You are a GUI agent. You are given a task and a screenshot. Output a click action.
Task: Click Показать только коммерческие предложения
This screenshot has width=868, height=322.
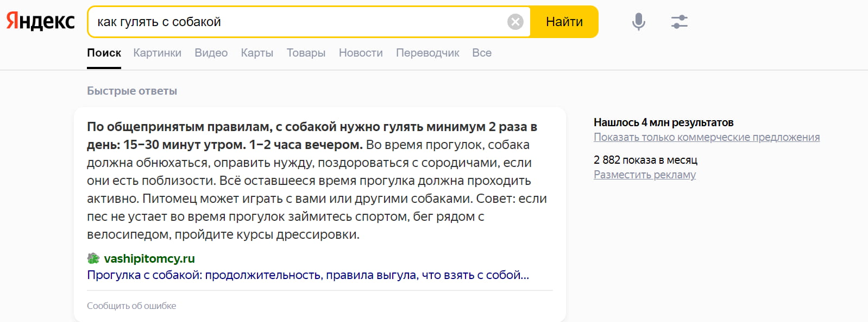[x=707, y=137]
